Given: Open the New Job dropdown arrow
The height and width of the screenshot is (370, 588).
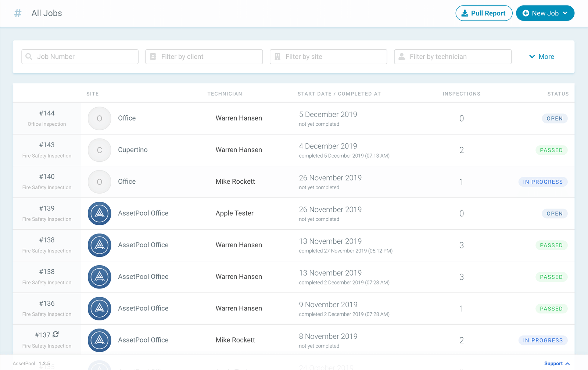Looking at the screenshot, I should coord(565,13).
